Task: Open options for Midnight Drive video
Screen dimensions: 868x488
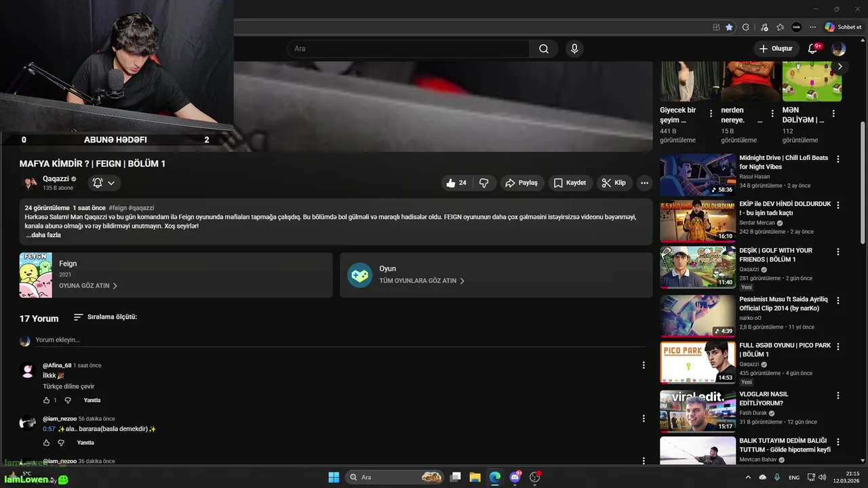Action: pyautogui.click(x=838, y=159)
